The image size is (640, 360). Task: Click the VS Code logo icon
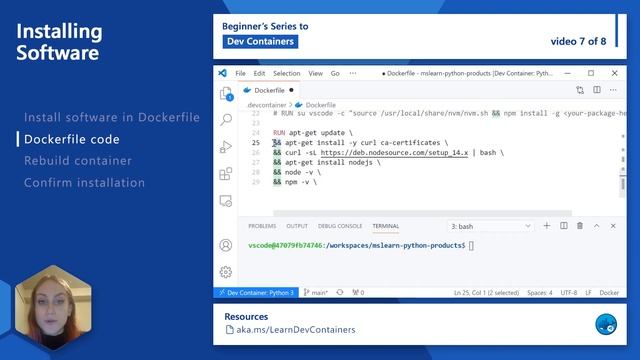[222, 73]
